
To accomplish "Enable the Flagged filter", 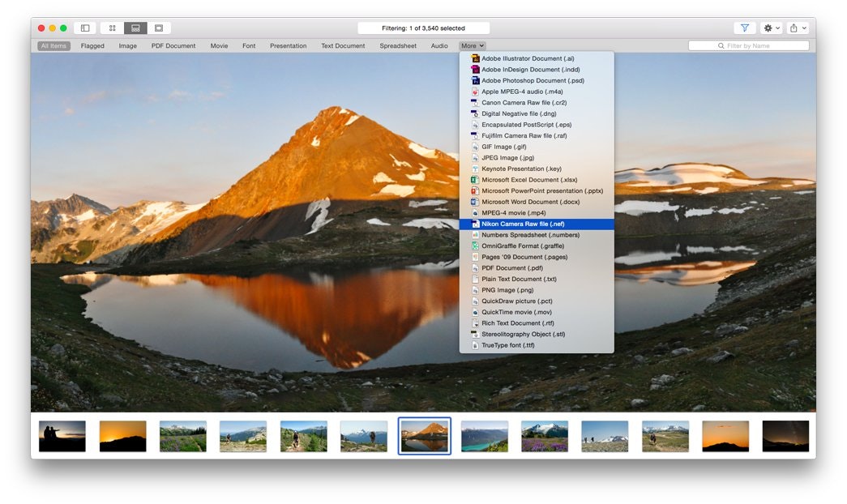I will [92, 45].
